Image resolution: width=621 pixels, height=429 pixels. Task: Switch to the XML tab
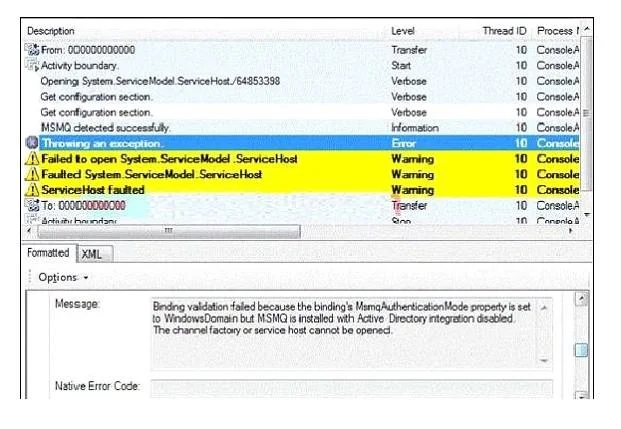[95, 254]
